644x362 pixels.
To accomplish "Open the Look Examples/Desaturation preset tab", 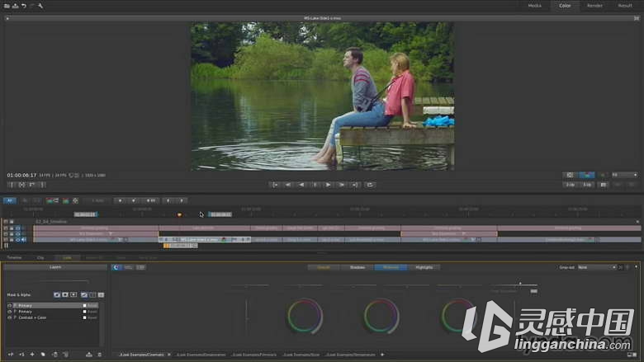I will [x=201, y=355].
